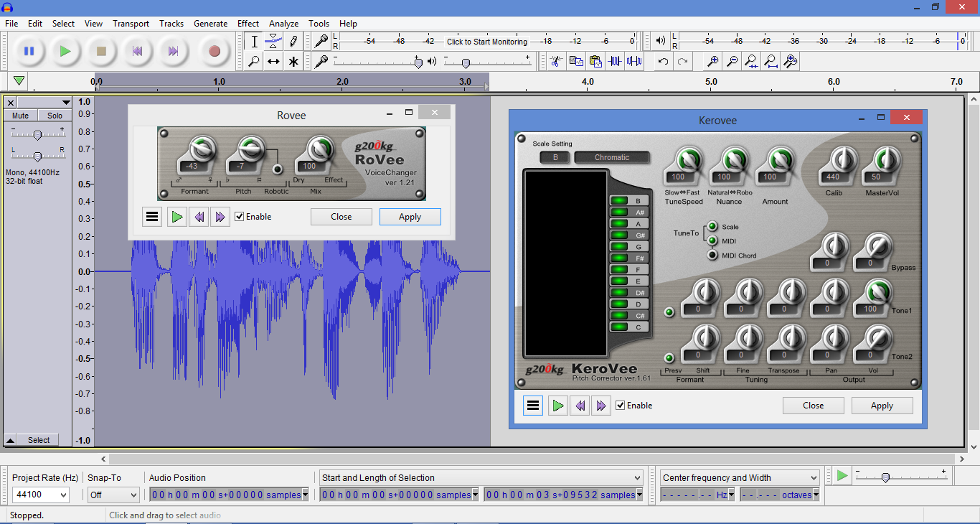980x524 pixels.
Task: Click Close in Rovee window
Action: (341, 217)
